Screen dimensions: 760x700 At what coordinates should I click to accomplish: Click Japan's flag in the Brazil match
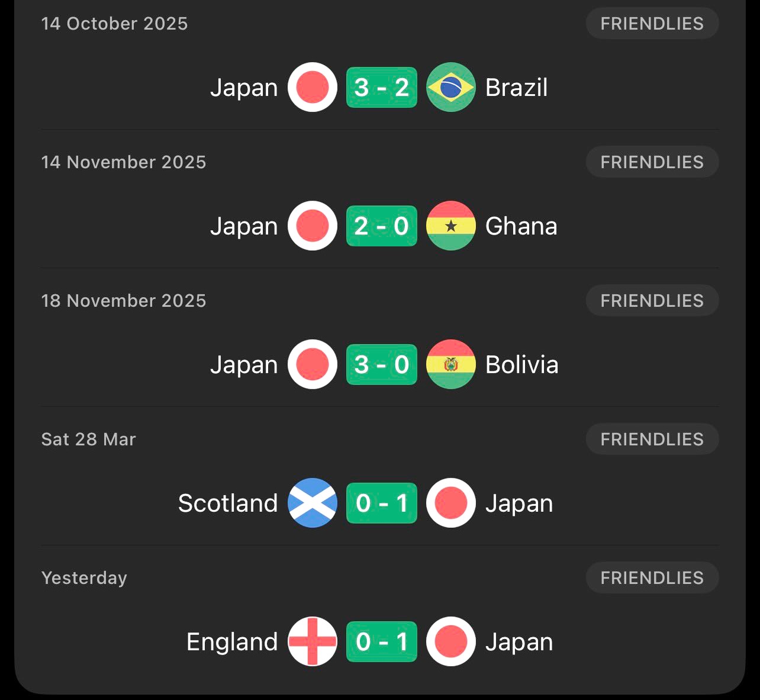(x=312, y=87)
